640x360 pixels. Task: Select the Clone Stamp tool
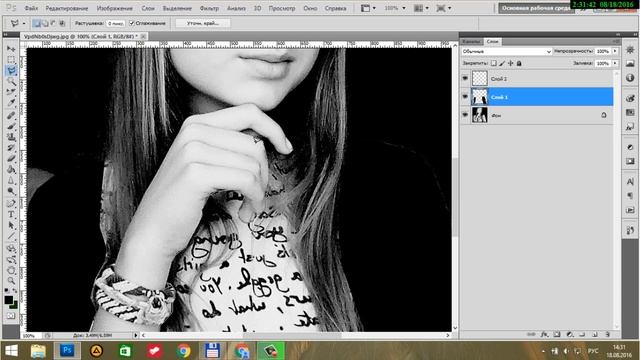tap(11, 137)
